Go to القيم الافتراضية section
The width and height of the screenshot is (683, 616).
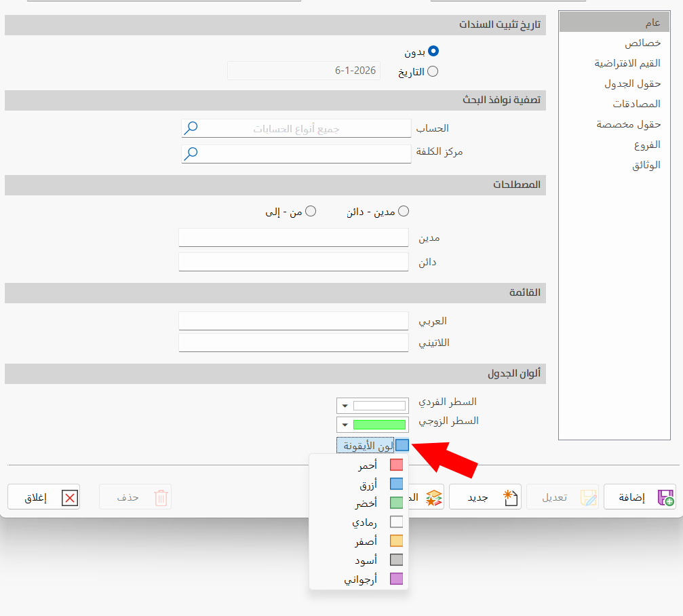point(614,63)
